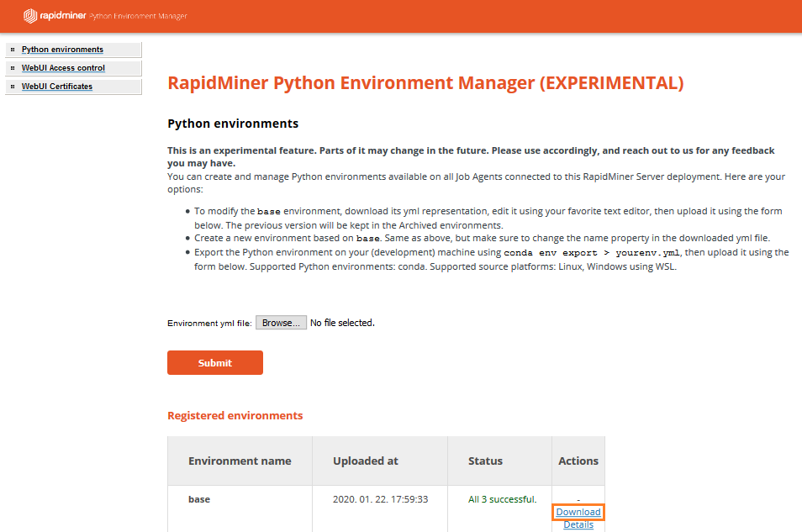The width and height of the screenshot is (802, 532).
Task: Click 'Python Environment Manager' header text
Action: coord(138,16)
